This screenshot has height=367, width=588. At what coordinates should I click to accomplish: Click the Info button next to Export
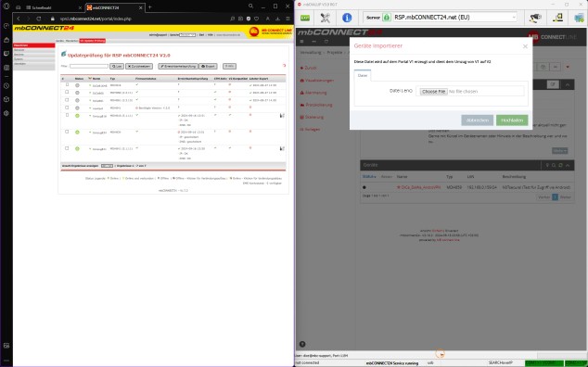point(229,66)
